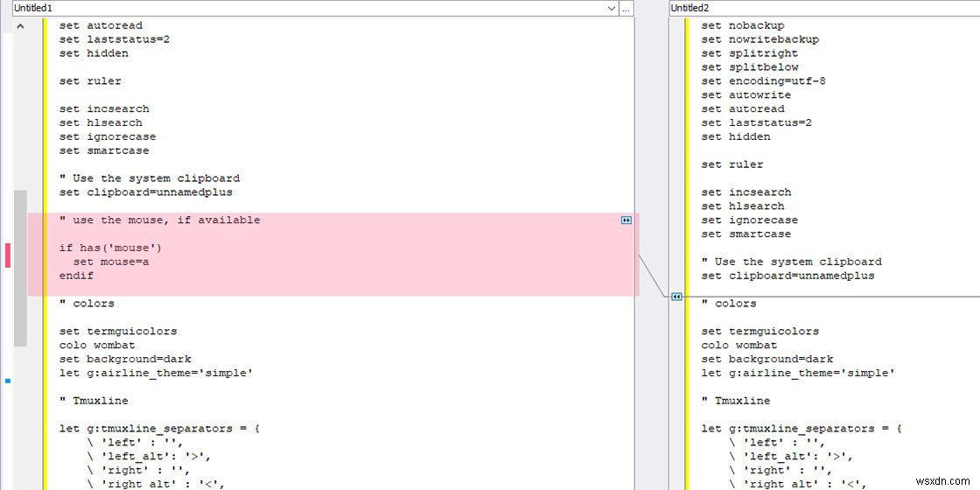Image resolution: width=980 pixels, height=490 pixels.
Task: Click 'set ruler' in the right pane
Action: (731, 164)
